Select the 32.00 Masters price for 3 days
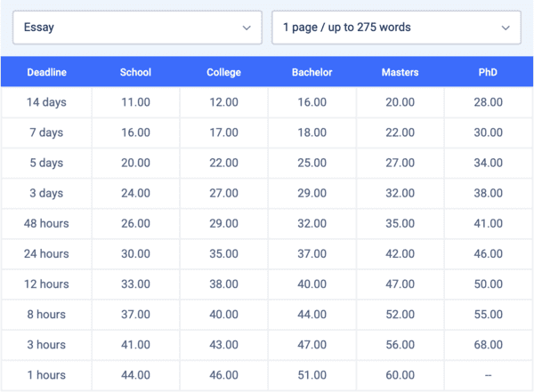The height and width of the screenshot is (392, 534). tap(400, 193)
